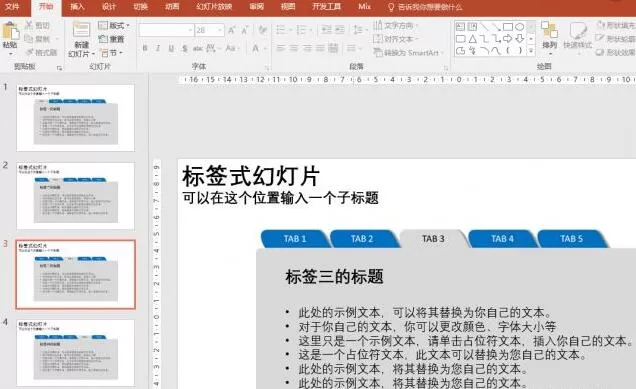Select the triangle shape in gallery

(x=473, y=39)
